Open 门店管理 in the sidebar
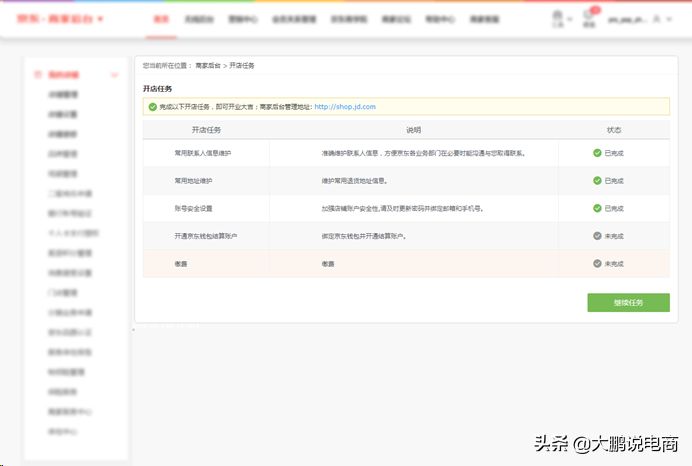692x466 pixels. [x=63, y=293]
